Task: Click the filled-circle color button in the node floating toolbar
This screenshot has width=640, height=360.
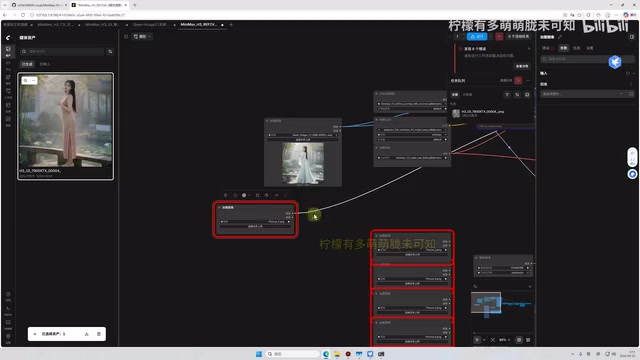Action: tap(244, 195)
